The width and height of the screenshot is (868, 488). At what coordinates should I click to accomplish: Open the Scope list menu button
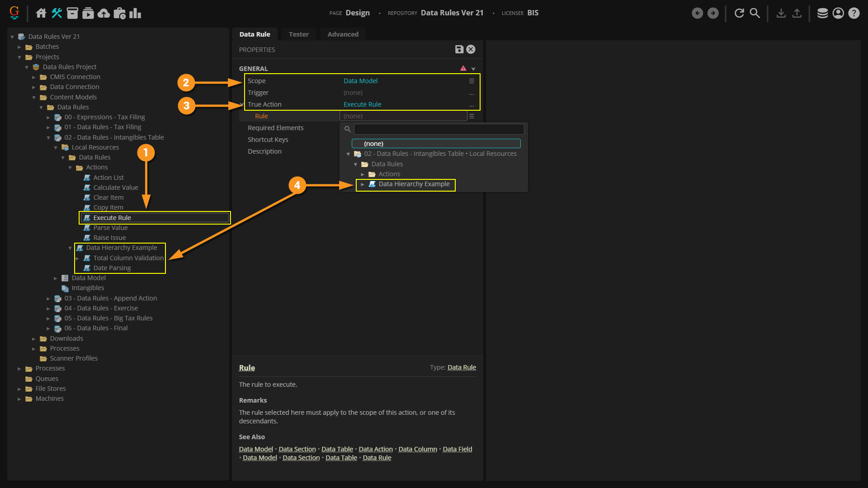point(472,81)
